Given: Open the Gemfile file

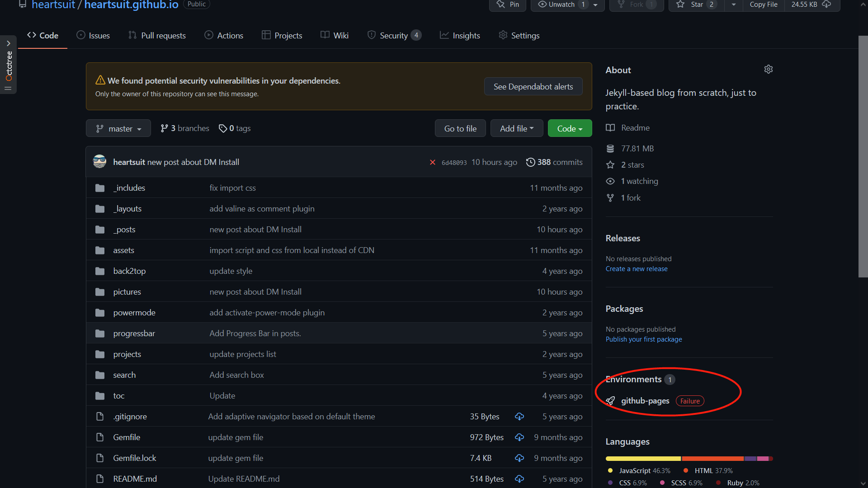Looking at the screenshot, I should click(x=127, y=437).
